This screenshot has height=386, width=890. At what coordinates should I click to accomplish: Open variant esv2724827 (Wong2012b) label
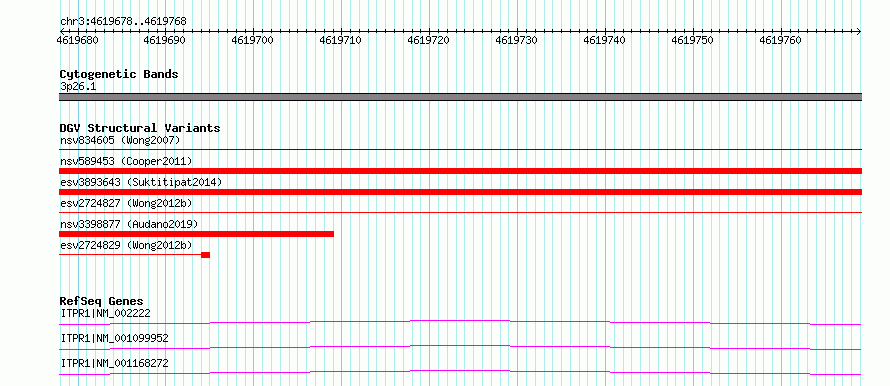[x=126, y=203]
